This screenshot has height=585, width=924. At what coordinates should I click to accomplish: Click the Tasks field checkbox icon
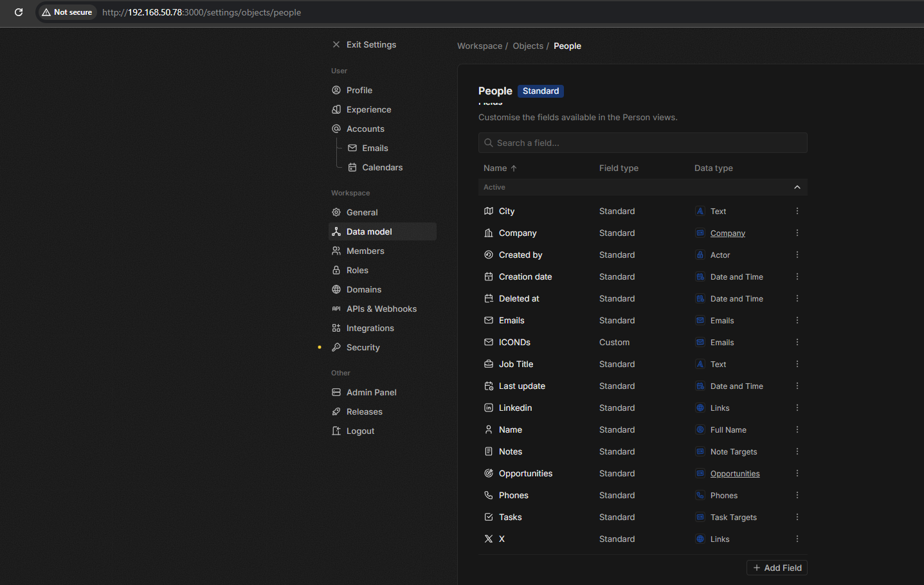point(489,517)
